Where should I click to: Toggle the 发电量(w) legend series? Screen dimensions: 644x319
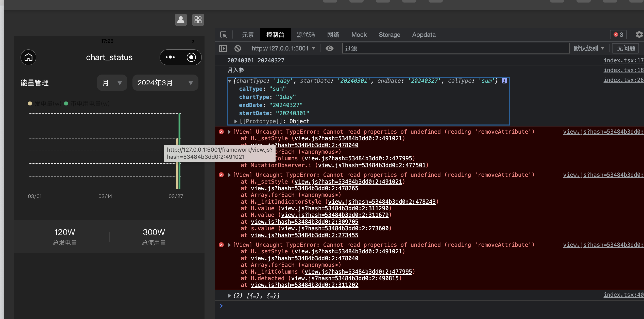pos(45,103)
